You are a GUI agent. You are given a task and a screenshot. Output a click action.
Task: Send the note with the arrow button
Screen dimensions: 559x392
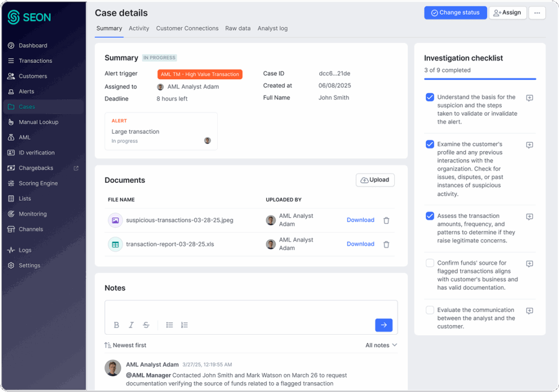click(384, 325)
